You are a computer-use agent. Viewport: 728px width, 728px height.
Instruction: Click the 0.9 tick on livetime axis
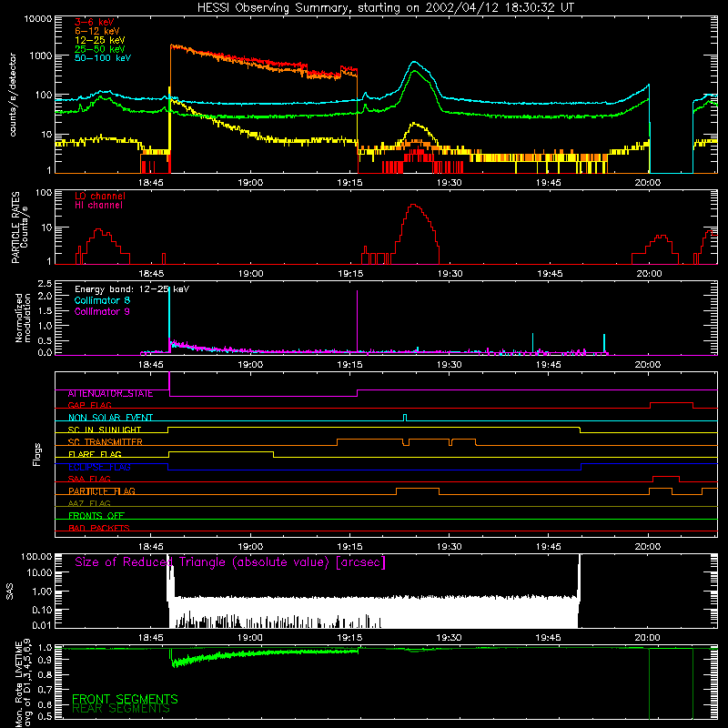45,660
